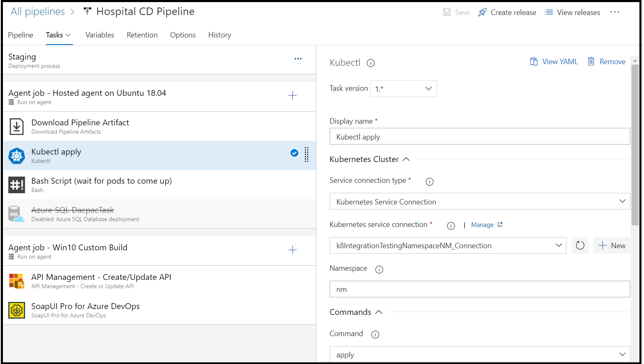Click the Kubernetes wheel icon for Kubectl apply
The height and width of the screenshot is (364, 644).
pyautogui.click(x=17, y=156)
